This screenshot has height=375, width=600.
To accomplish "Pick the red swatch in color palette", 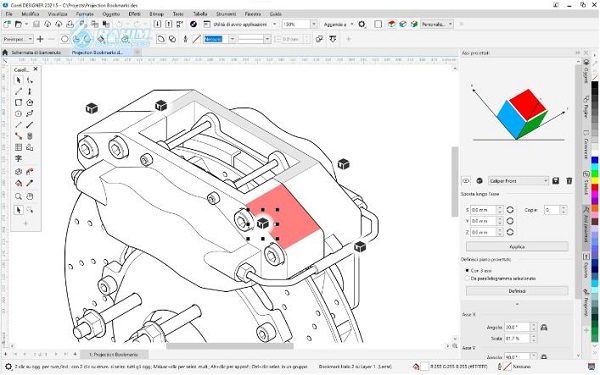I will [x=594, y=187].
